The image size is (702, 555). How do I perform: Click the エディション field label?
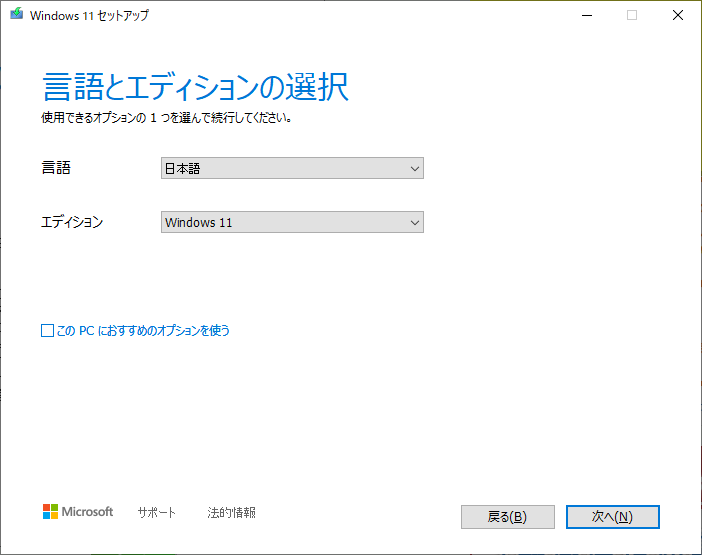click(x=72, y=222)
